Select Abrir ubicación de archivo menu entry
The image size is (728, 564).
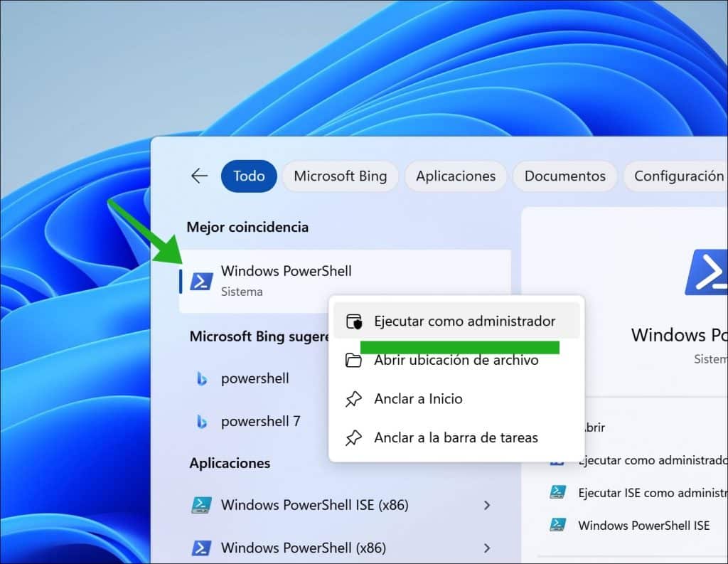click(x=456, y=360)
